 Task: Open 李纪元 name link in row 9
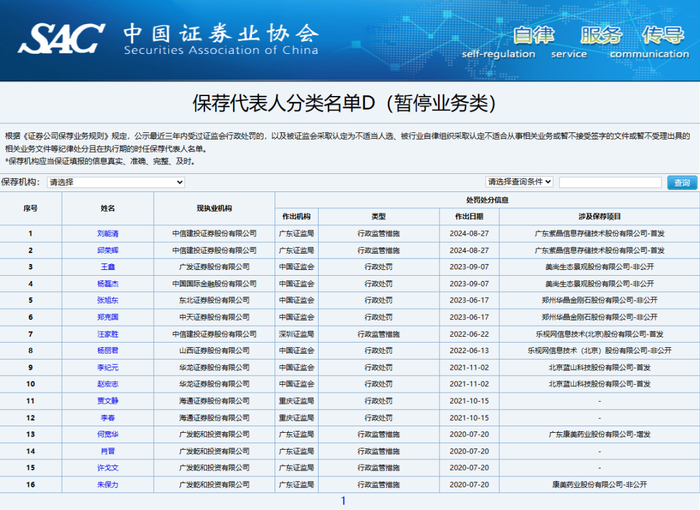[x=107, y=367]
